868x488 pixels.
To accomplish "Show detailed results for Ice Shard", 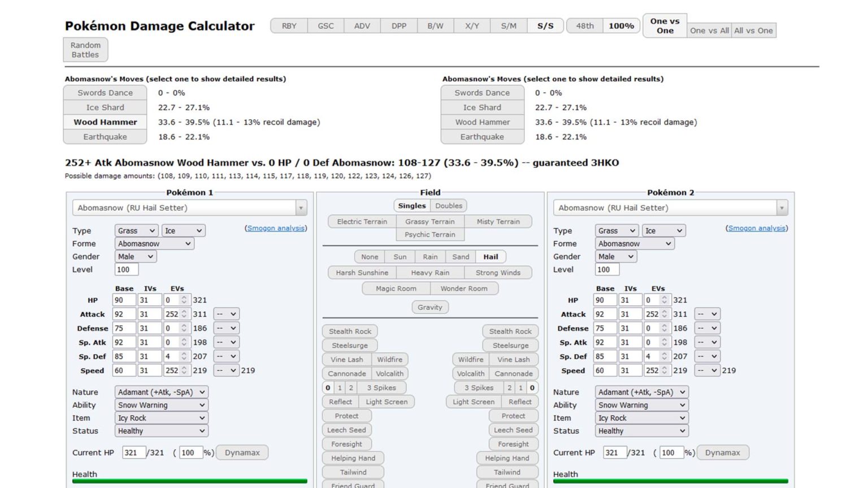I will click(x=105, y=107).
